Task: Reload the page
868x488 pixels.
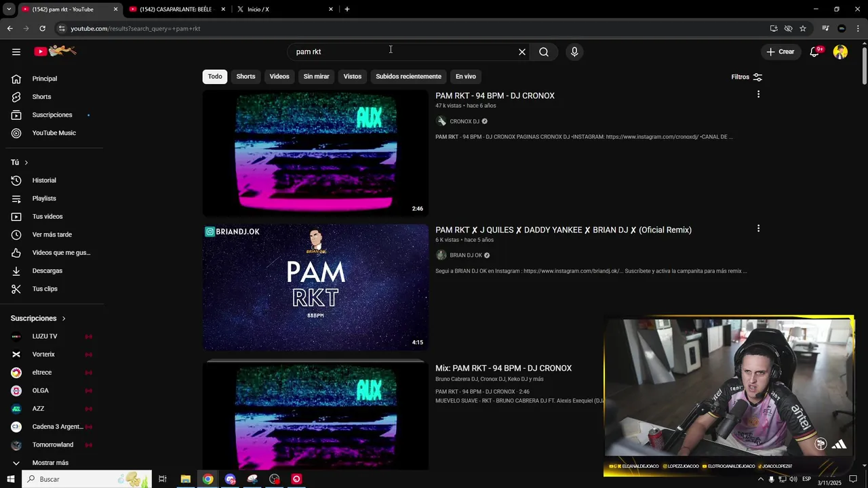Action: coord(42,28)
